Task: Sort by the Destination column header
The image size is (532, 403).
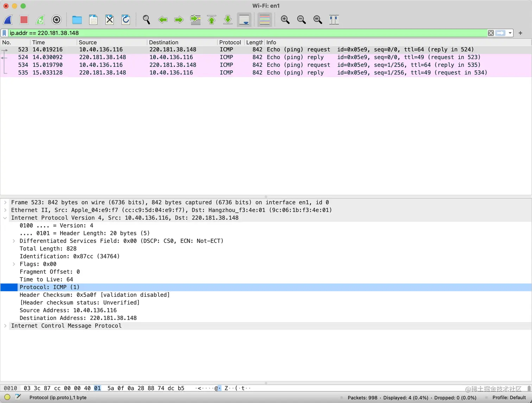Action: click(182, 42)
